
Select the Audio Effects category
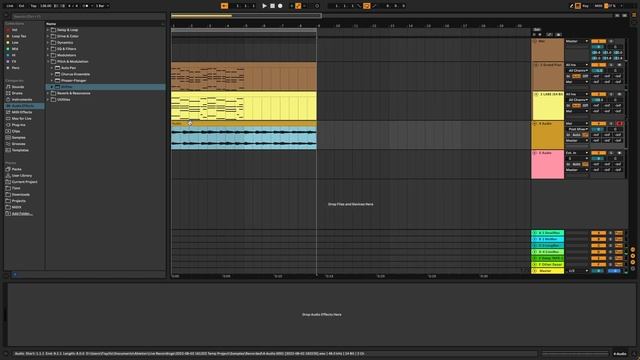point(24,106)
